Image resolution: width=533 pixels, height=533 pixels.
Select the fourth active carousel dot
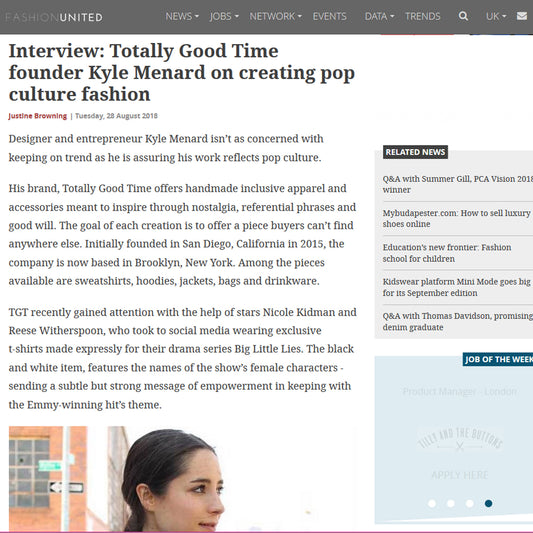click(x=488, y=503)
